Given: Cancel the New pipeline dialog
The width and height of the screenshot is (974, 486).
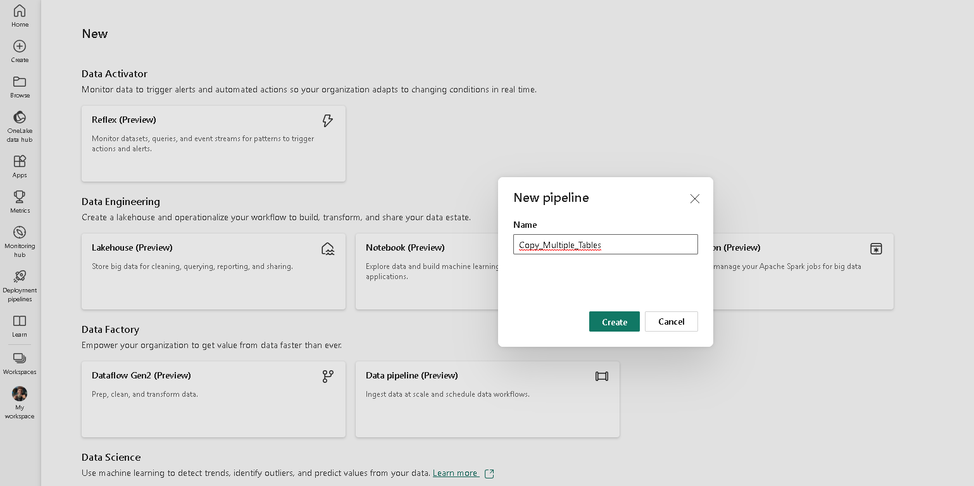Looking at the screenshot, I should tap(671, 321).
